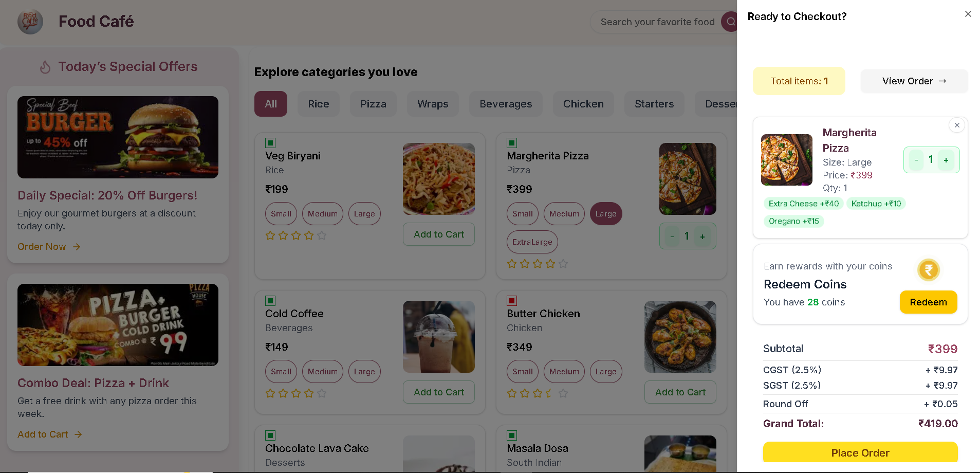Click the Food Café logo icon
980x473 pixels.
coord(30,22)
